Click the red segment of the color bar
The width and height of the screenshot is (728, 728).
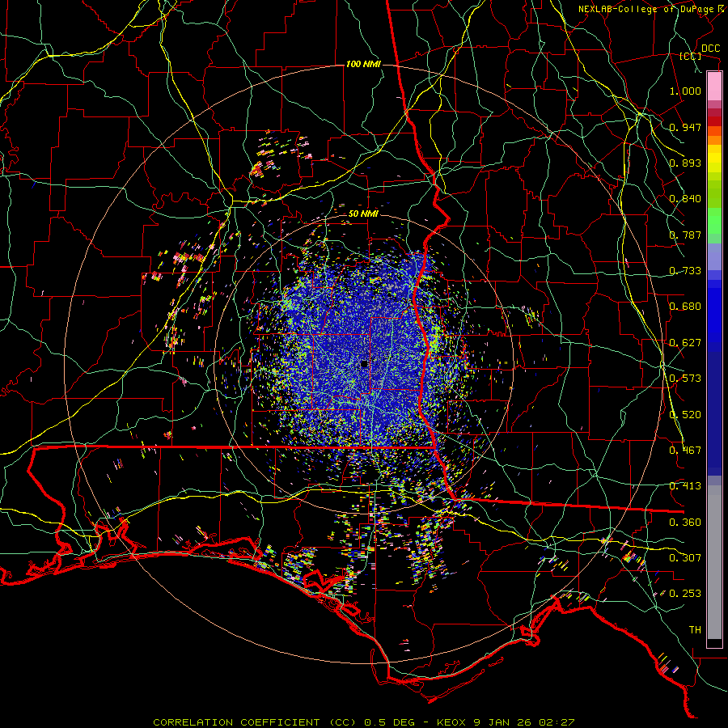coord(714,121)
